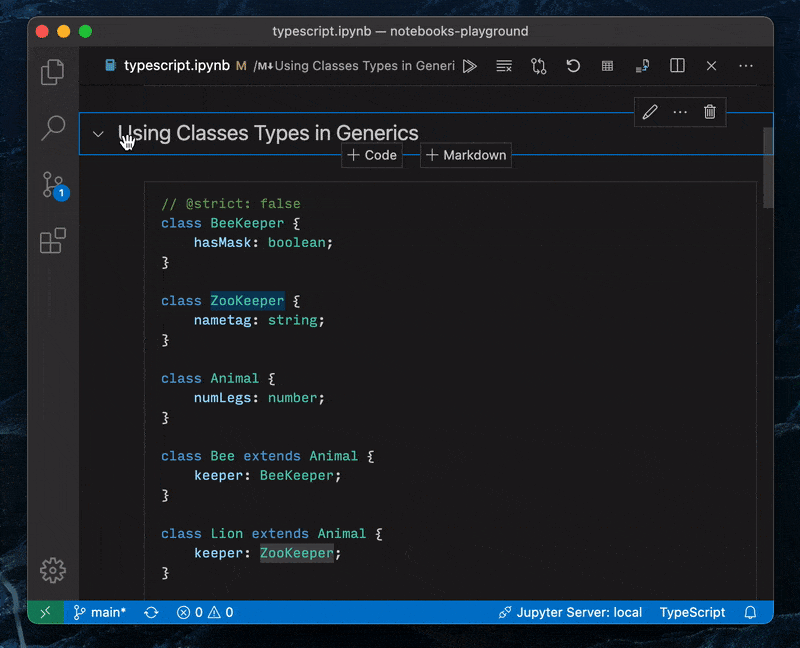800x648 pixels.
Task: Add a new Markdown cell
Action: [x=466, y=155]
